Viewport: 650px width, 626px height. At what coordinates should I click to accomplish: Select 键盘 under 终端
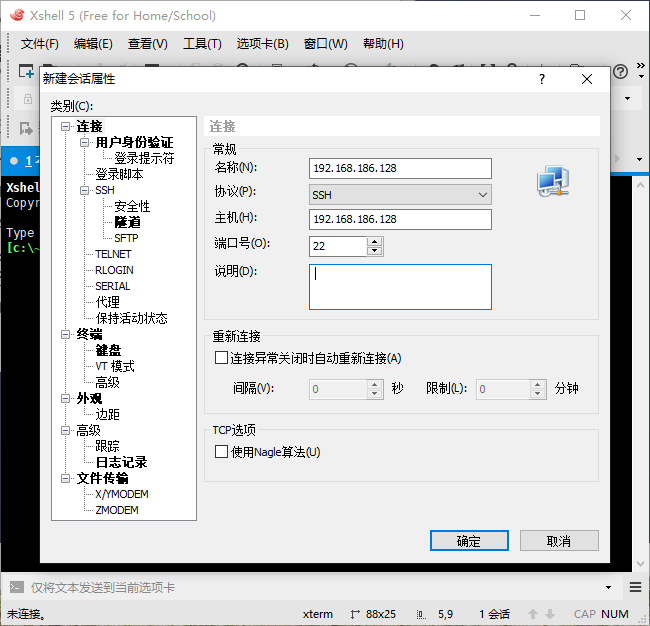tap(108, 350)
